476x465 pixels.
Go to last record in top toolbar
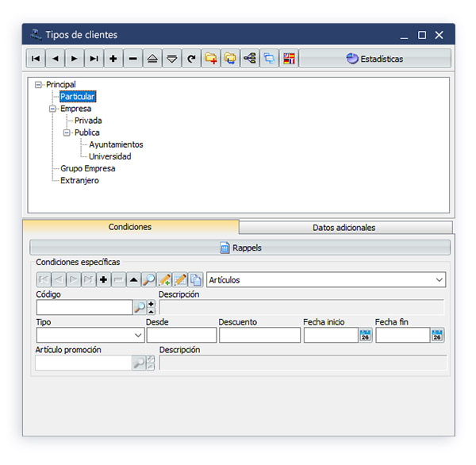point(94,59)
